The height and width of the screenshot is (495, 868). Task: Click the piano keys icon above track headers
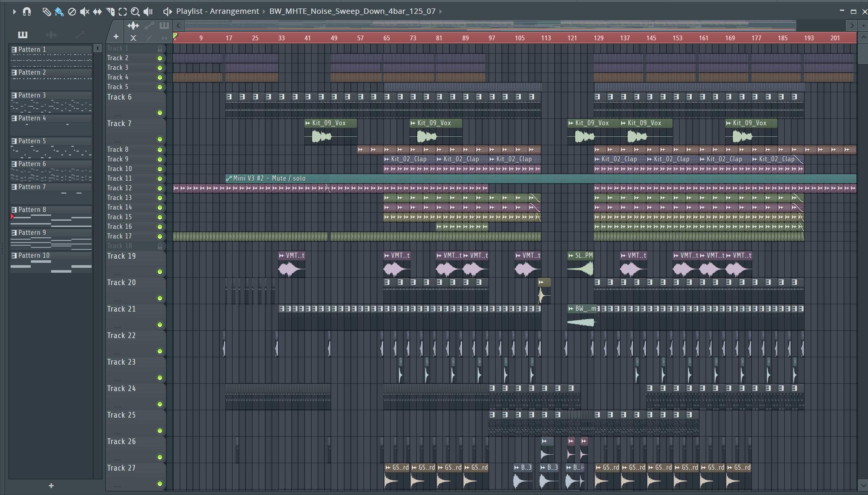[164, 26]
